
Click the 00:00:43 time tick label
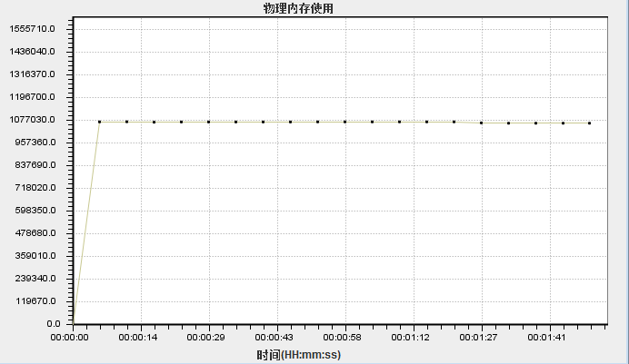[275, 337]
